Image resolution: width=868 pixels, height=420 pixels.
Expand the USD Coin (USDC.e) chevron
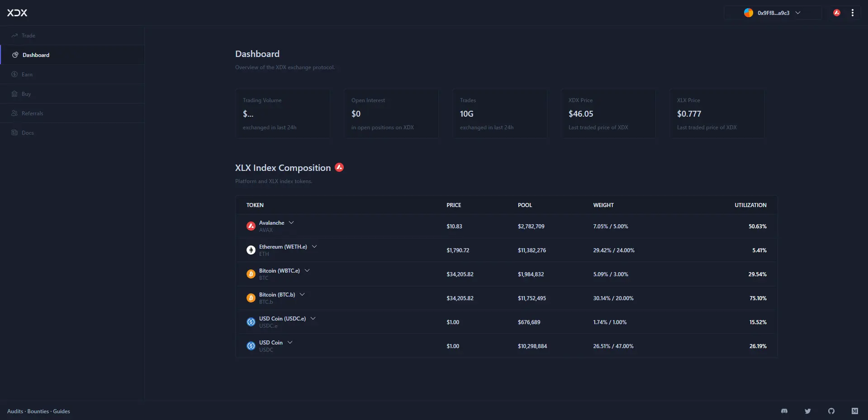(x=313, y=318)
